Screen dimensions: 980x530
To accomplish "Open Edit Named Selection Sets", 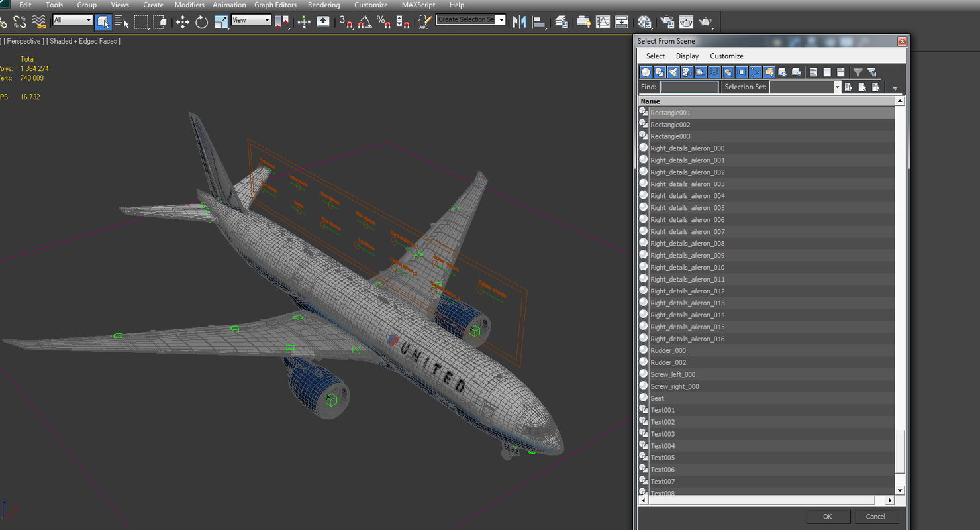I will (424, 22).
